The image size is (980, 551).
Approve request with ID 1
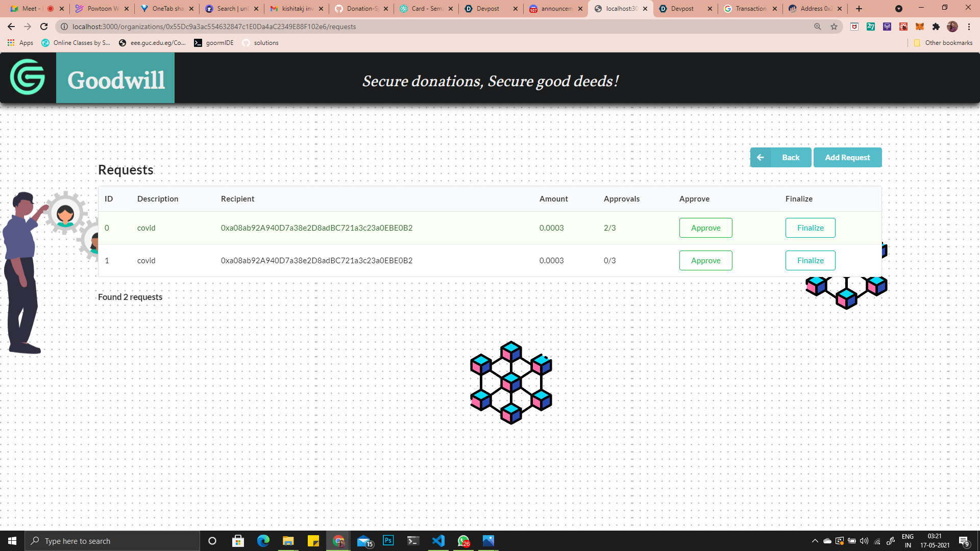[705, 261]
